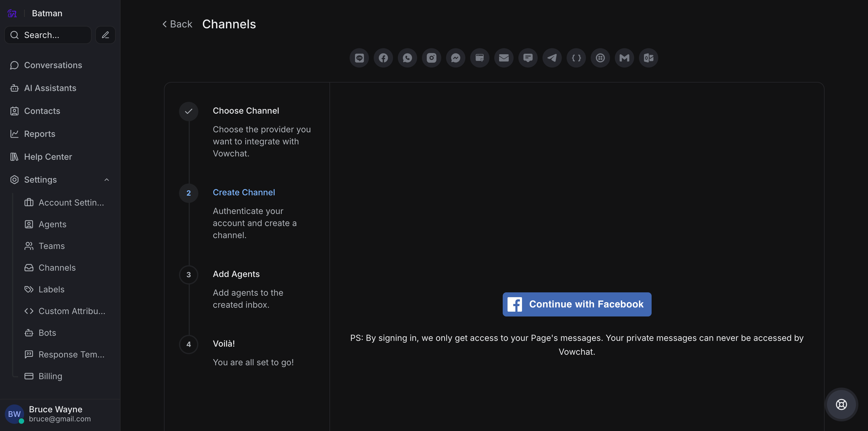
Task: Select the Twilio channel icon
Action: (600, 58)
